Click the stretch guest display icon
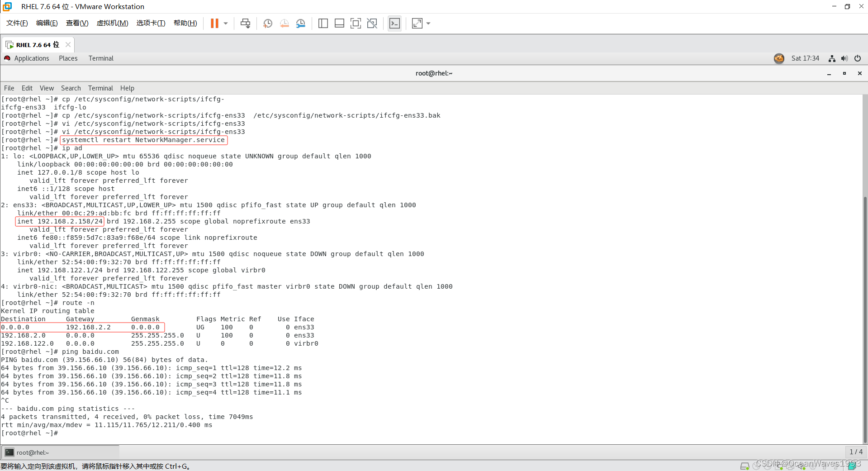The image size is (868, 471). click(417, 23)
